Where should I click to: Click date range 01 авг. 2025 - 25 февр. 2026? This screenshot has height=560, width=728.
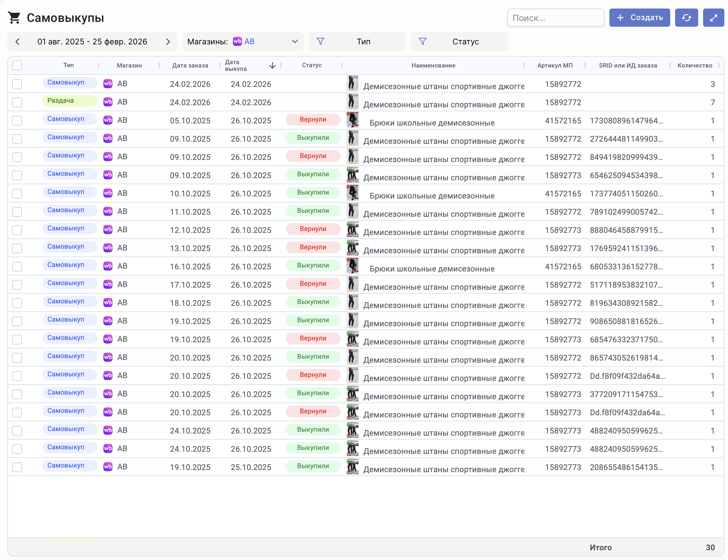click(92, 42)
